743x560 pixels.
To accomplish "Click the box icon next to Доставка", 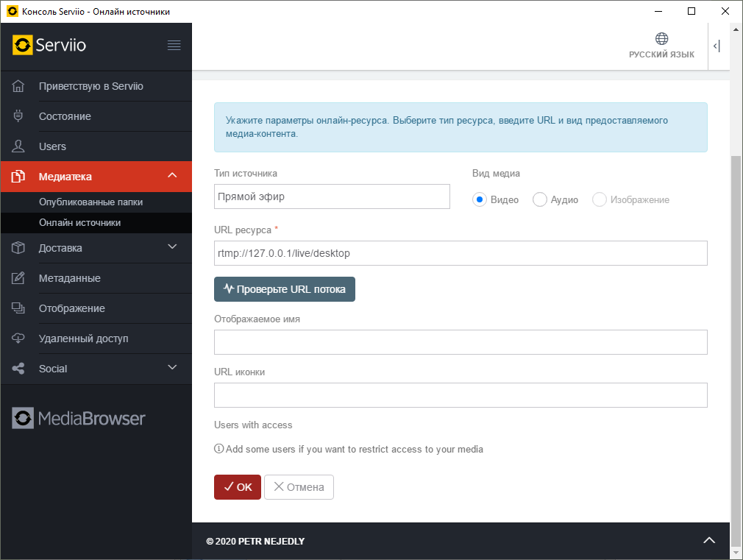I will [19, 248].
